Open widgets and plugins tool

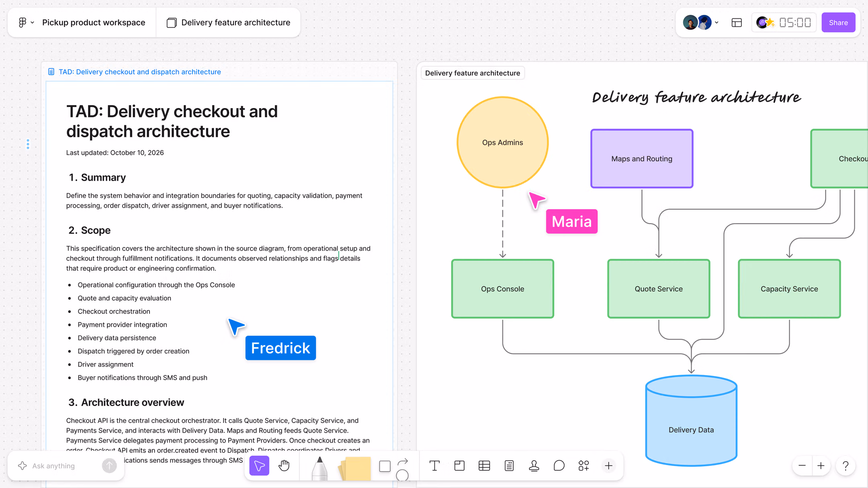(x=584, y=466)
